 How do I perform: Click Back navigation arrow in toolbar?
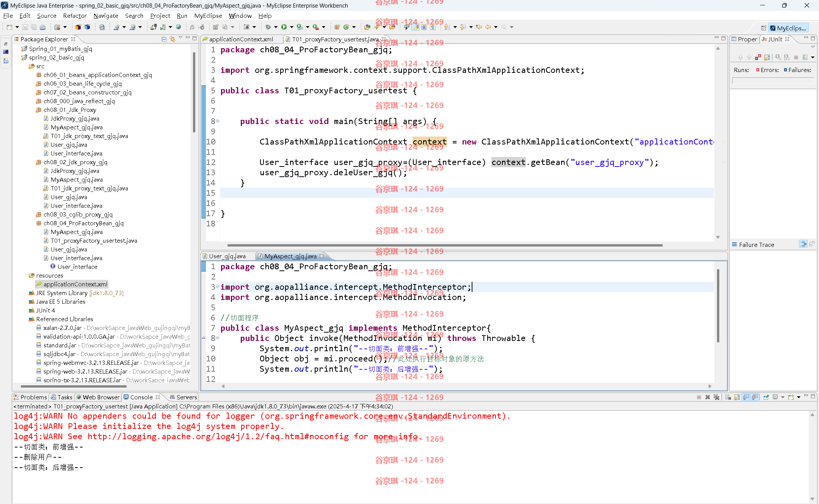point(488,27)
